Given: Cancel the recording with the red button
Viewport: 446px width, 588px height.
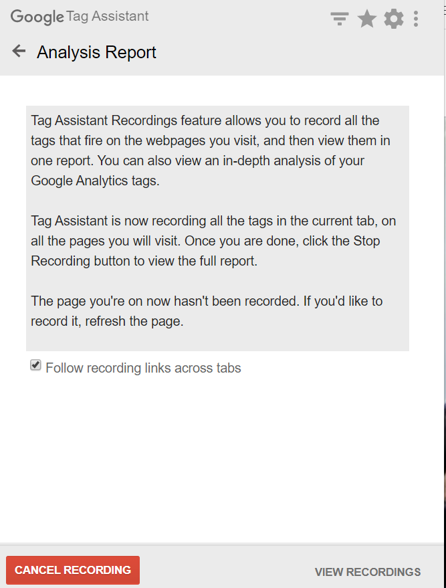Looking at the screenshot, I should (73, 570).
